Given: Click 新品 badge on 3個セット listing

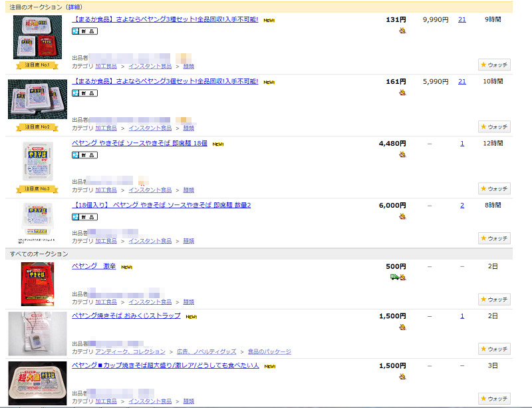Looking at the screenshot, I should [x=85, y=93].
